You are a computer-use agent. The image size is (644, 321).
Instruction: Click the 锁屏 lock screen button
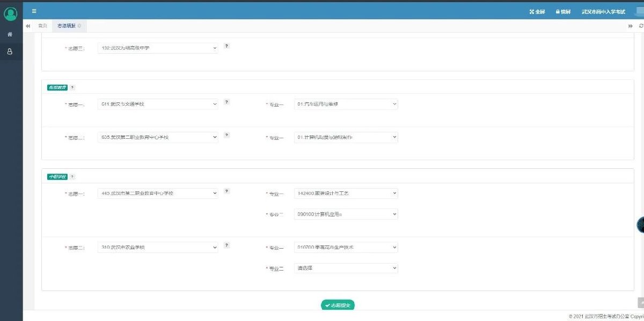click(x=563, y=12)
